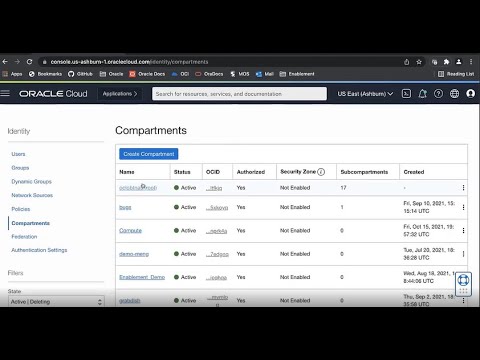Open the language globe icon
The height and width of the screenshot is (360, 480).
454,94
